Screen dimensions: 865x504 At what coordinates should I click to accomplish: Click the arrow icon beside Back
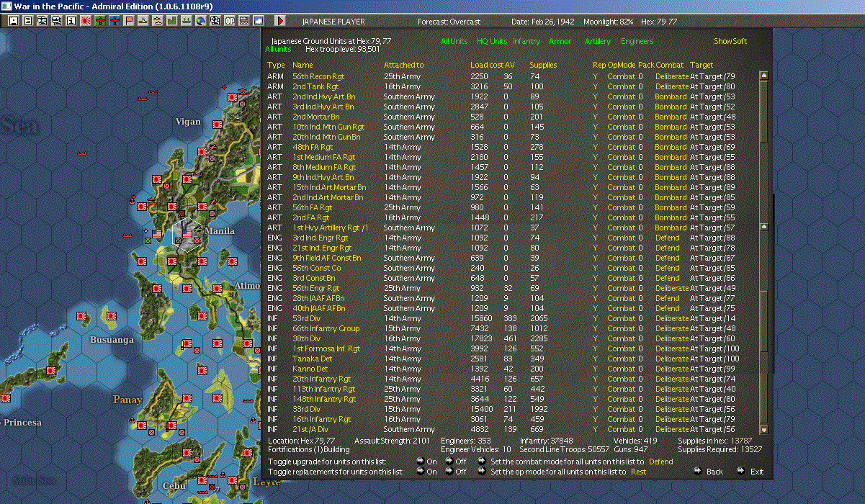(x=696, y=472)
